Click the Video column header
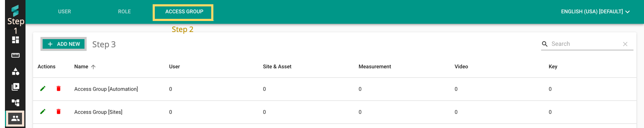This screenshot has width=644, height=128. pyautogui.click(x=461, y=66)
